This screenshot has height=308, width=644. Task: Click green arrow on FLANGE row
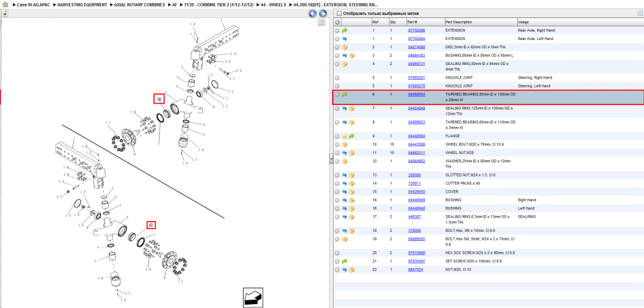352,136
